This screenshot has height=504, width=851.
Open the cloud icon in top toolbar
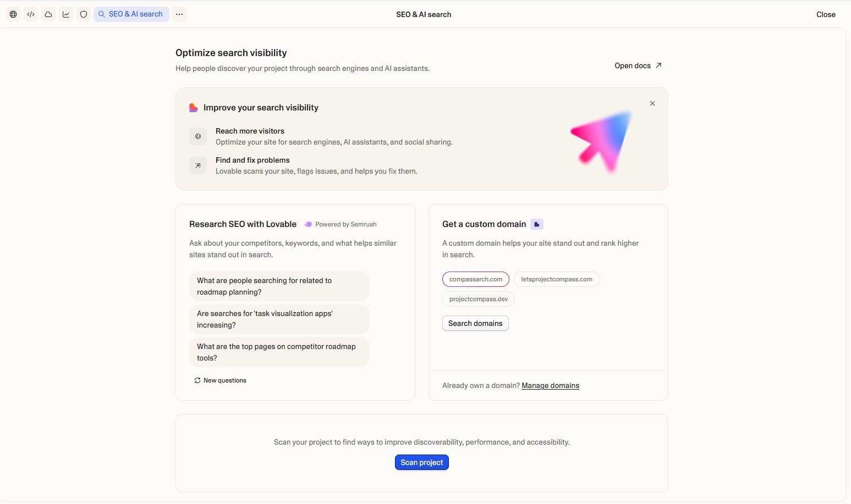(x=48, y=14)
